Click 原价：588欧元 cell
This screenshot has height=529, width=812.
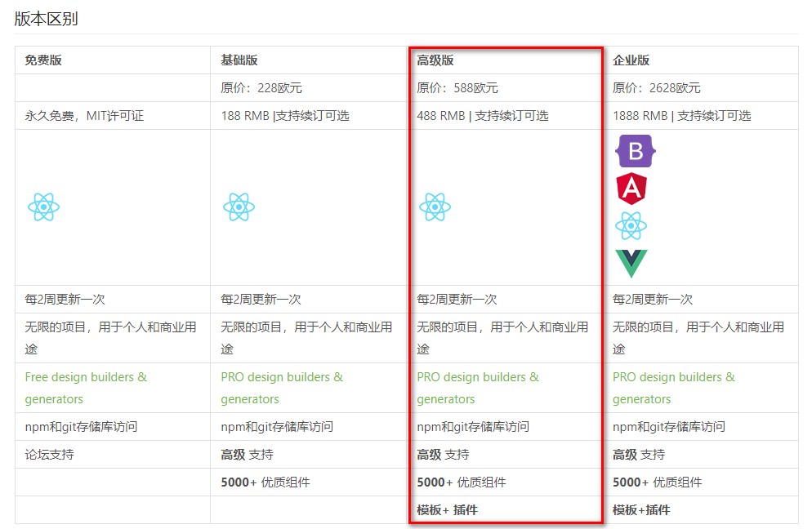click(457, 88)
